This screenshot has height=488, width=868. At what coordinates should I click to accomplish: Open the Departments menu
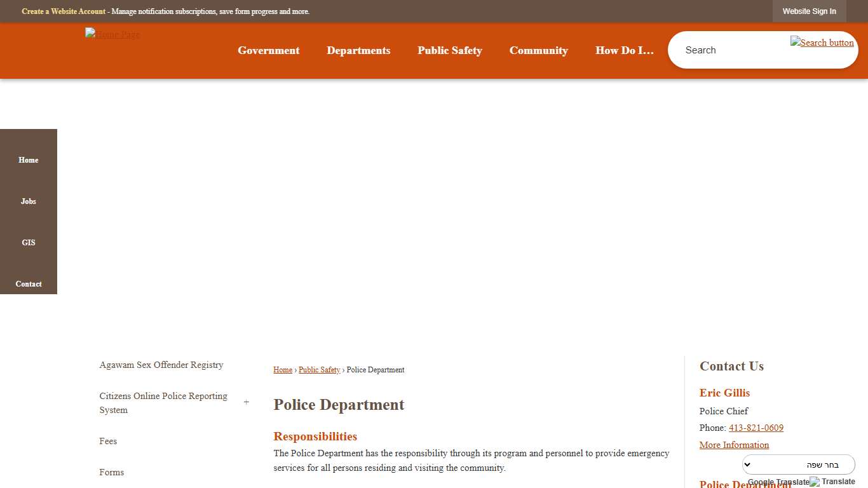point(358,50)
